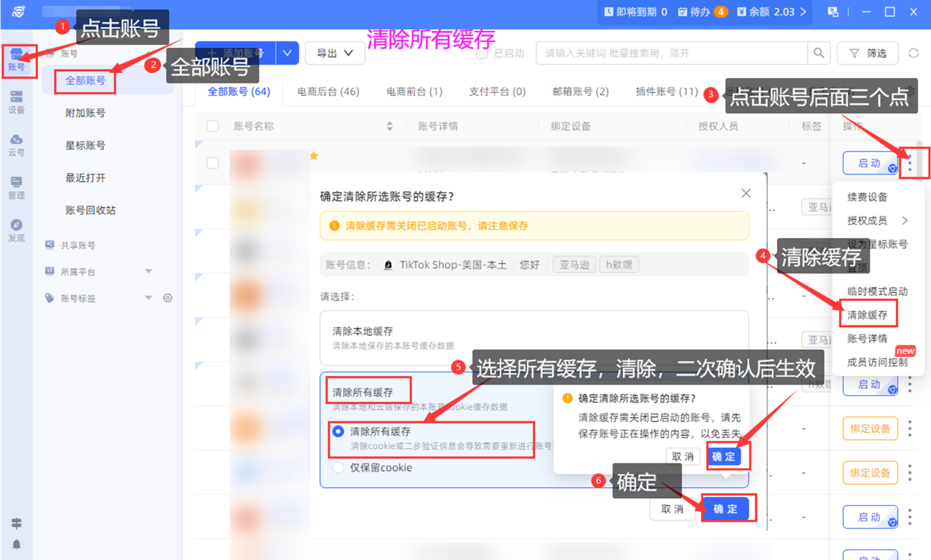Choose 清除缓存 in the context menu
This screenshot has width=931, height=560.
coord(867,315)
